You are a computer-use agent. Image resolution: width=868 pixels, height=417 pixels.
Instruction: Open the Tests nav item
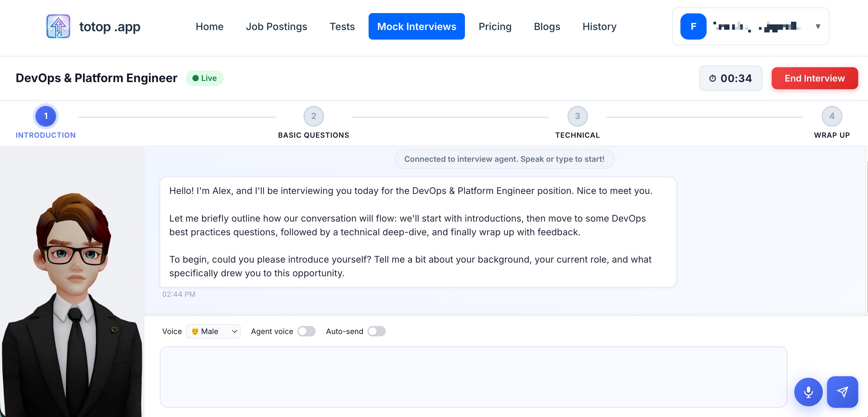tap(342, 26)
